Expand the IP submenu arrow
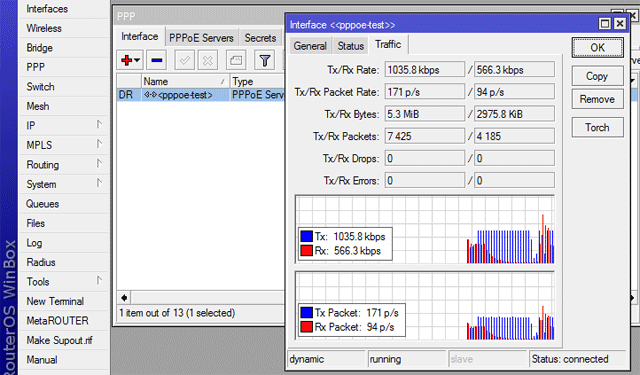Image resolution: width=640 pixels, height=375 pixels. point(99,124)
